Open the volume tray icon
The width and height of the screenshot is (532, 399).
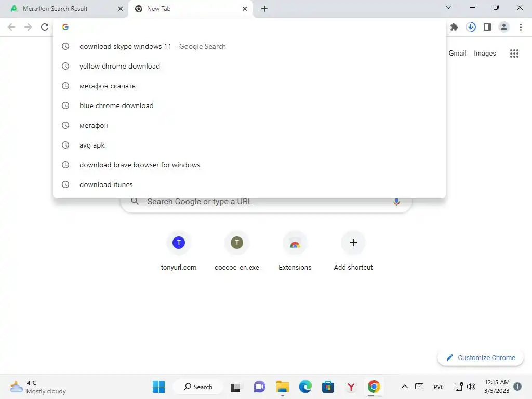tap(471, 387)
